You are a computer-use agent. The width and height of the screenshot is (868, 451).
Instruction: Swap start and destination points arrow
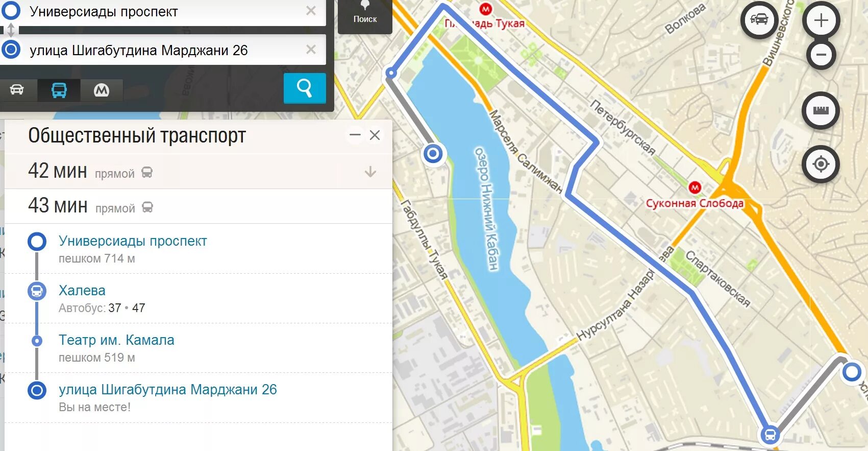pyautogui.click(x=11, y=30)
